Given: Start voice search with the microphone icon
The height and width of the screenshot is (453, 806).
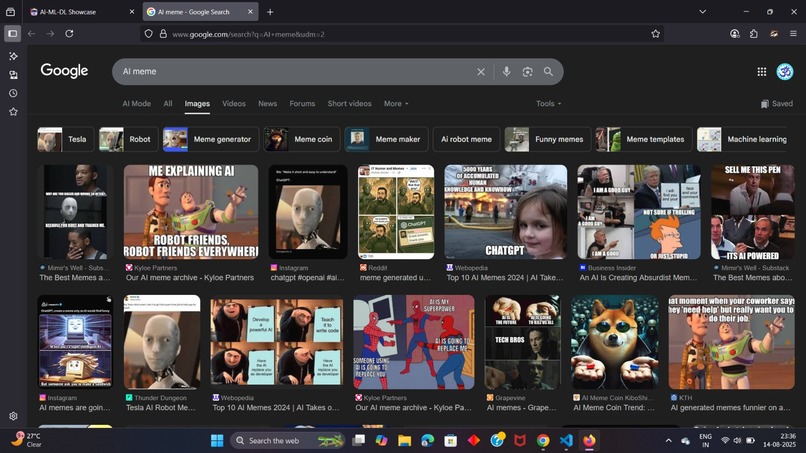Looking at the screenshot, I should point(506,72).
